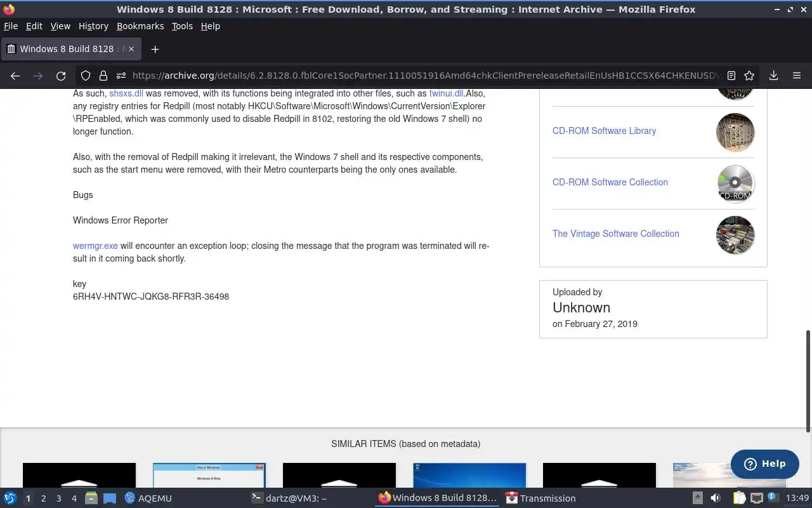Switch to Transmission taskbar window
The height and width of the screenshot is (508, 812).
pyautogui.click(x=541, y=498)
